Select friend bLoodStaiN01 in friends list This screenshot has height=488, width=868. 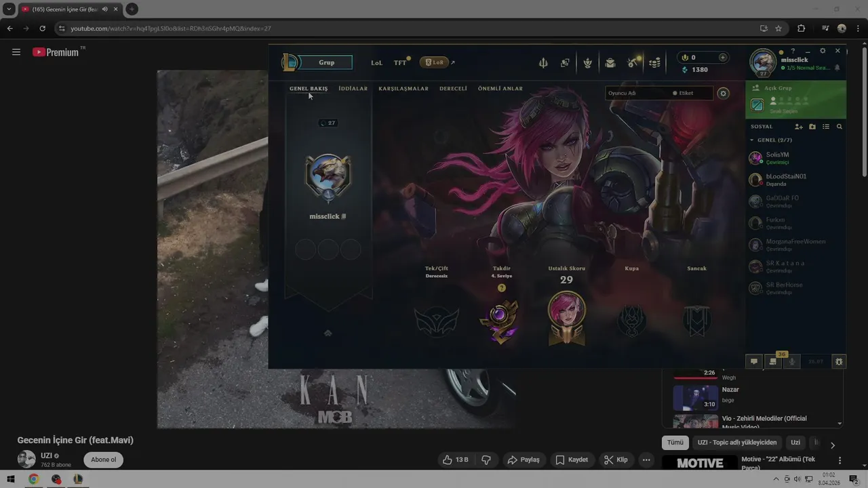(795, 180)
